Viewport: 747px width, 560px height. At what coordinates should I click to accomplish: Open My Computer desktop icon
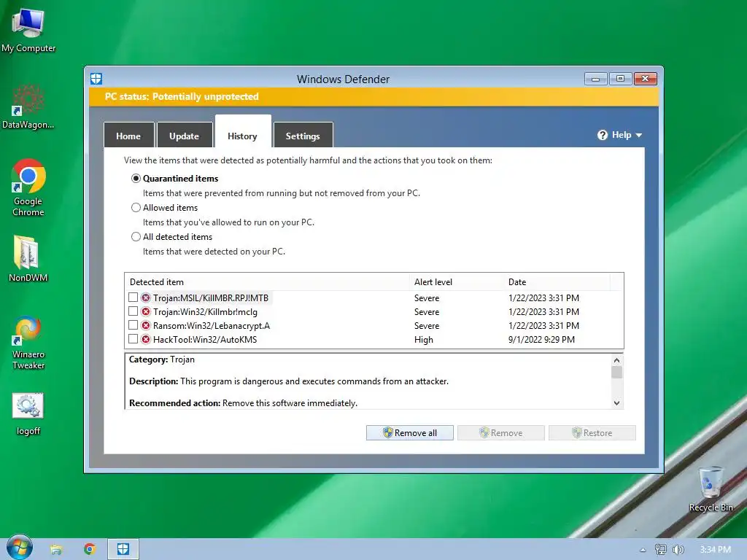28,31
